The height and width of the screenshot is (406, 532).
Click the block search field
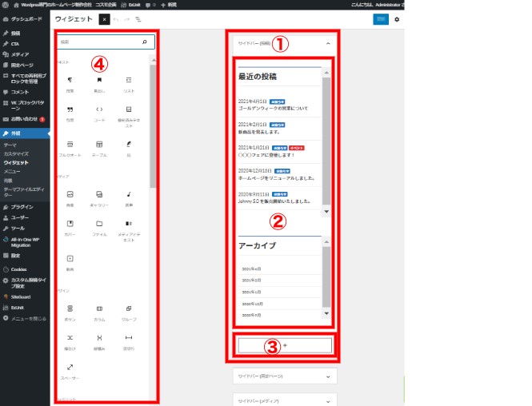[100, 42]
